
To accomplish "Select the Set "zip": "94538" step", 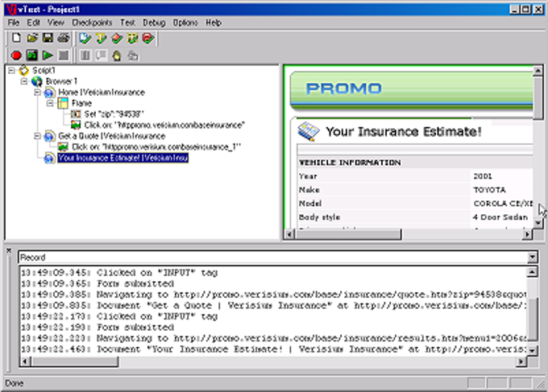I will tap(114, 114).
